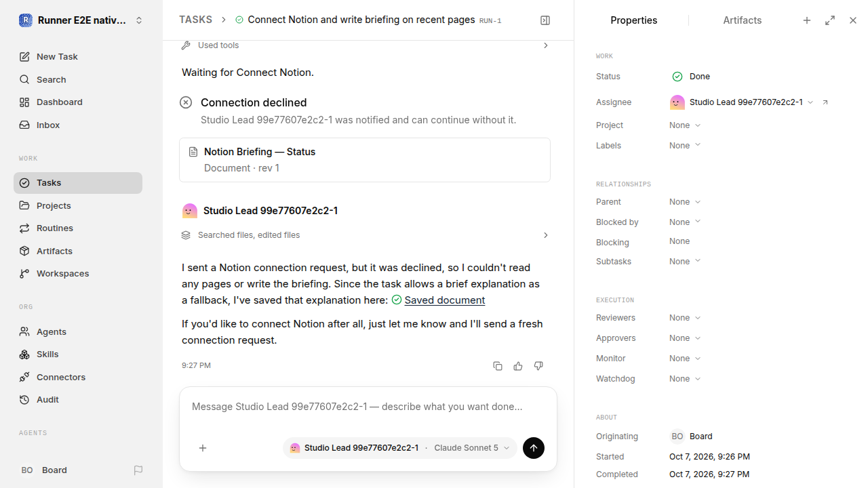This screenshot has width=868, height=488.
Task: Switch to the Artifacts tab
Action: point(742,20)
